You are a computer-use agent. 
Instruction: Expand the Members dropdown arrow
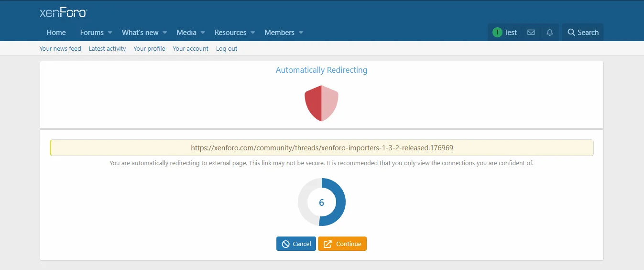tap(301, 33)
